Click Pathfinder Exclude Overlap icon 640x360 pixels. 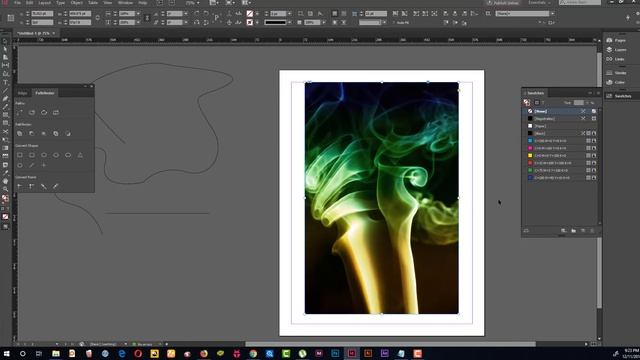(x=56, y=133)
